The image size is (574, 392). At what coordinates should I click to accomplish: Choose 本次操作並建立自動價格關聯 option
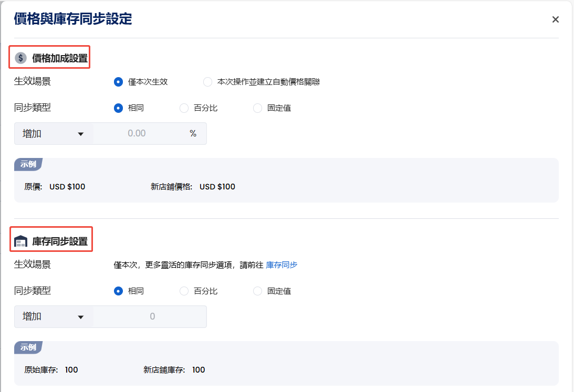pos(208,82)
